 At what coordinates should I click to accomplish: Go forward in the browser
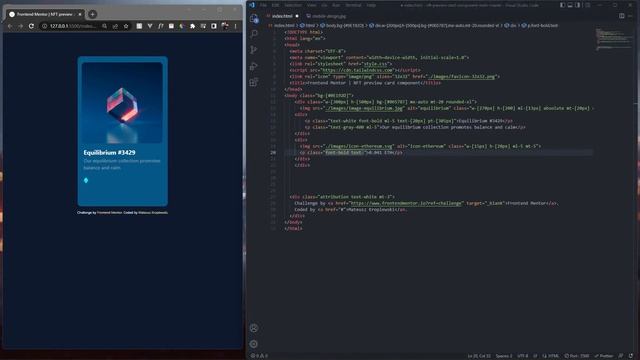click(x=20, y=26)
